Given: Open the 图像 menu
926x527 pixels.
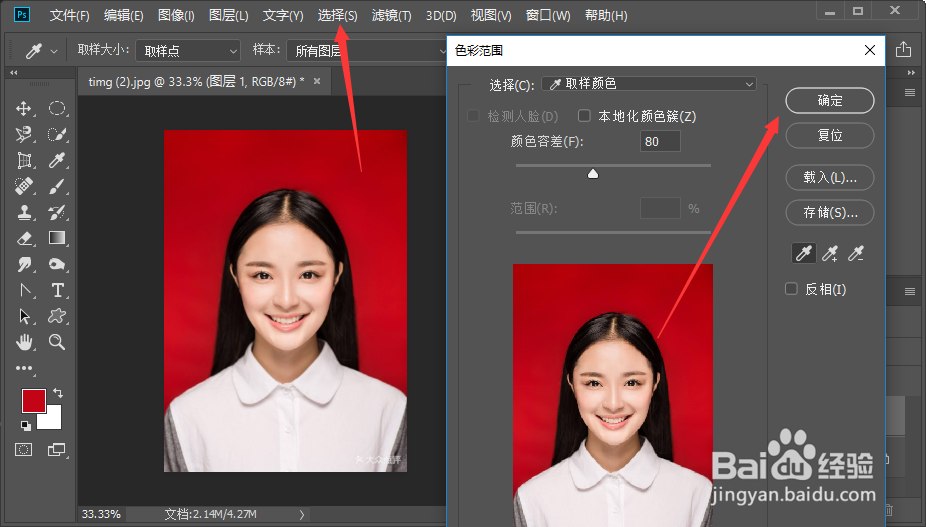Looking at the screenshot, I should pyautogui.click(x=176, y=15).
